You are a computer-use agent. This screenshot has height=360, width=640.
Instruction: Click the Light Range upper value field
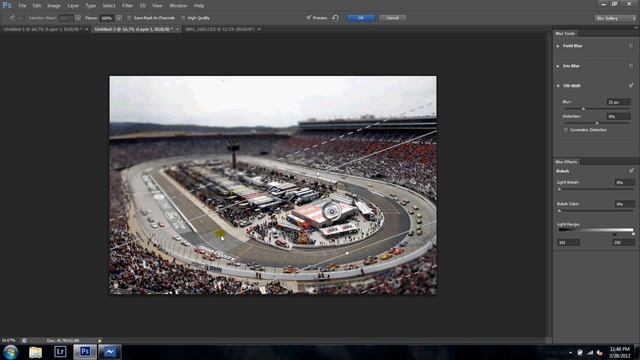point(623,242)
